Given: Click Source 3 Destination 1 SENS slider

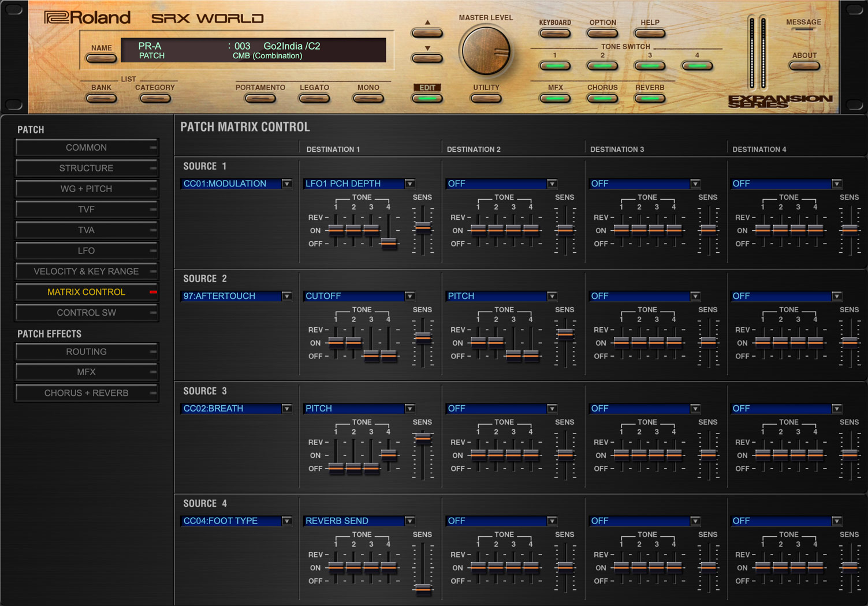Looking at the screenshot, I should 423,438.
